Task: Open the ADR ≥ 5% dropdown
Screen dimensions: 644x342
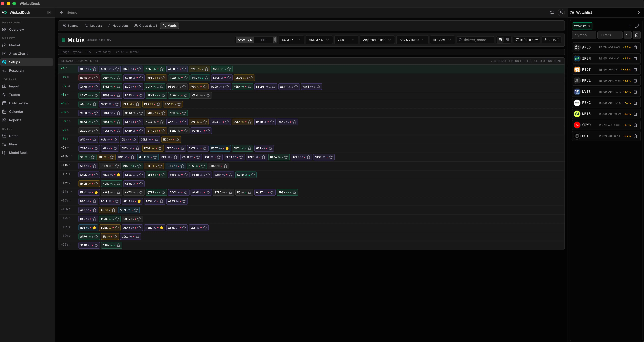Action: pyautogui.click(x=319, y=40)
